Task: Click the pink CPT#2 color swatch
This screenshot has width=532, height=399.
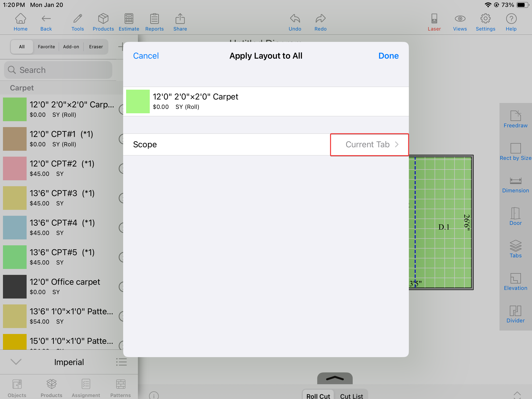Action: click(15, 168)
